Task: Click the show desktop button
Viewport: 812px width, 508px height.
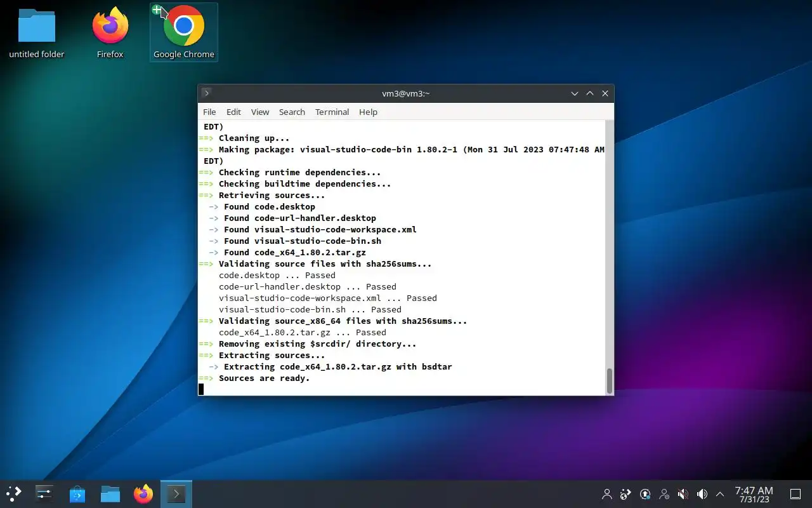Action: tap(796, 494)
